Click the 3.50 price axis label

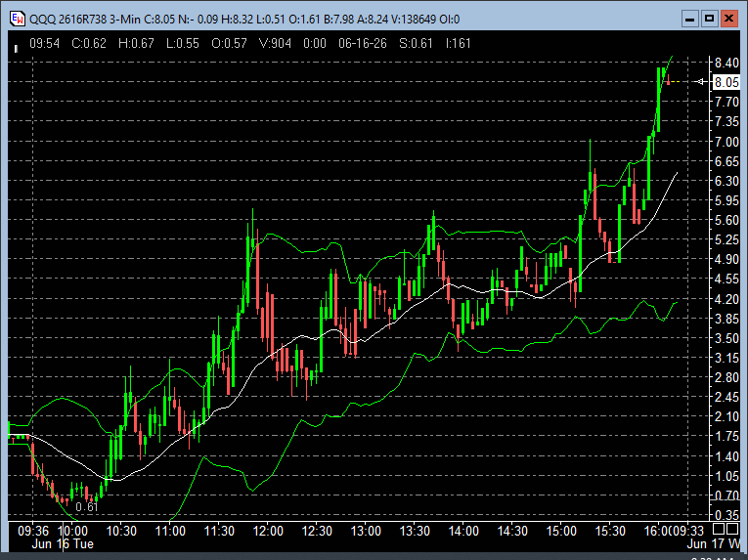726,338
